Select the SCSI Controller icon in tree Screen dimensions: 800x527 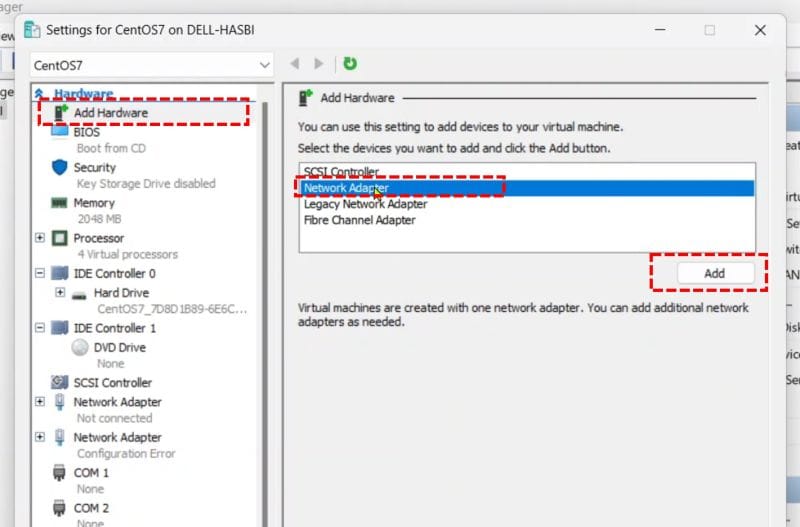pyautogui.click(x=59, y=383)
